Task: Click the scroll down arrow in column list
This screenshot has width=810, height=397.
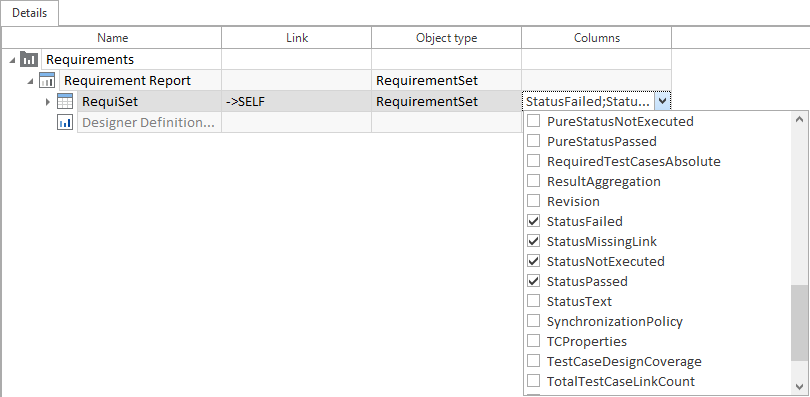Action: (x=799, y=386)
